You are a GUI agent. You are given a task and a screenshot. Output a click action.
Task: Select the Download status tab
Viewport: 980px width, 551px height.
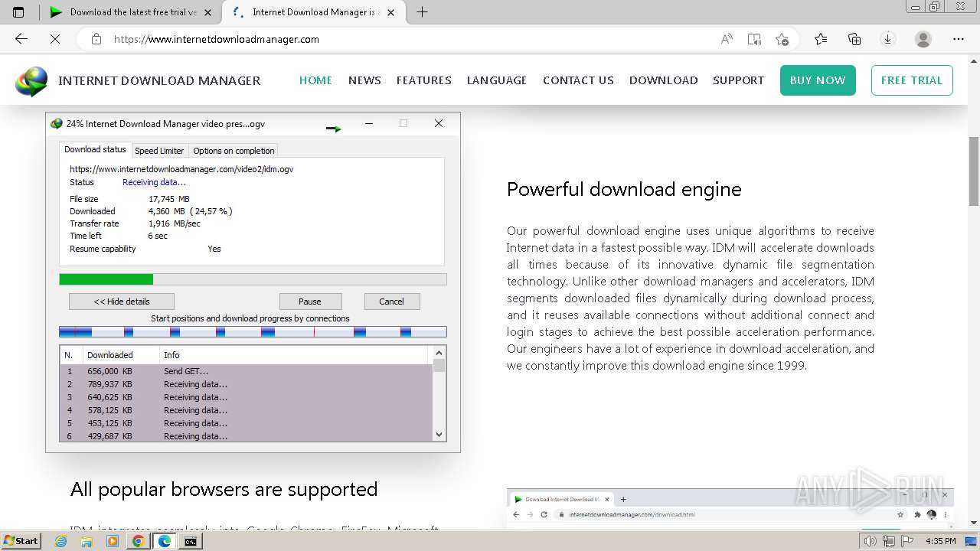[x=95, y=150]
